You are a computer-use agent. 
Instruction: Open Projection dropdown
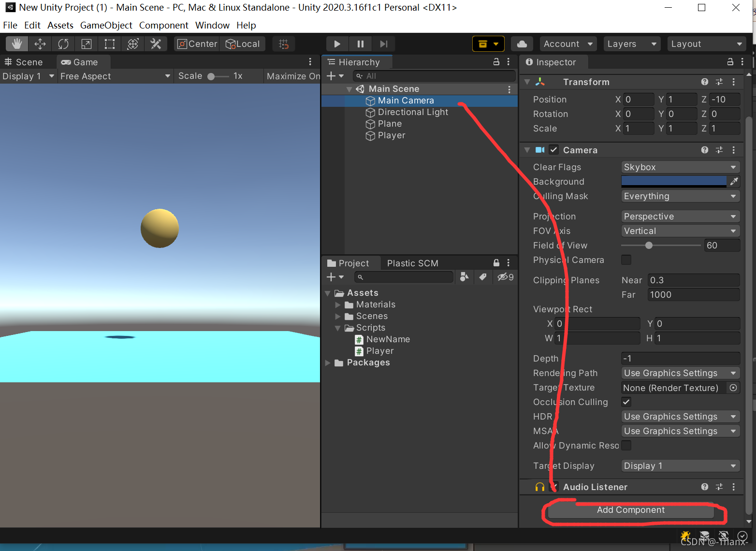(680, 217)
